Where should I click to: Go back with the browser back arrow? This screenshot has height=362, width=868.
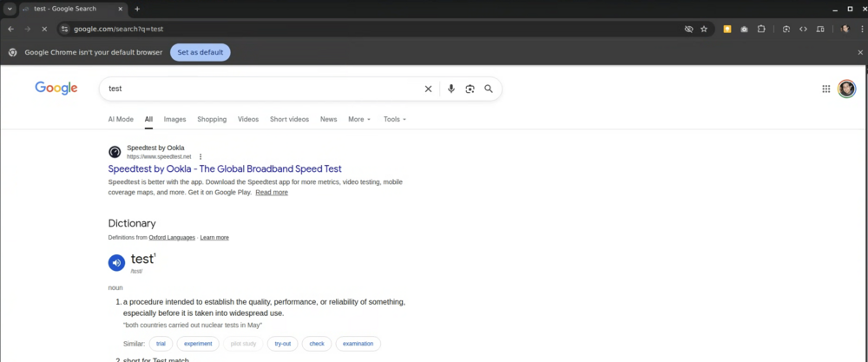(x=11, y=29)
